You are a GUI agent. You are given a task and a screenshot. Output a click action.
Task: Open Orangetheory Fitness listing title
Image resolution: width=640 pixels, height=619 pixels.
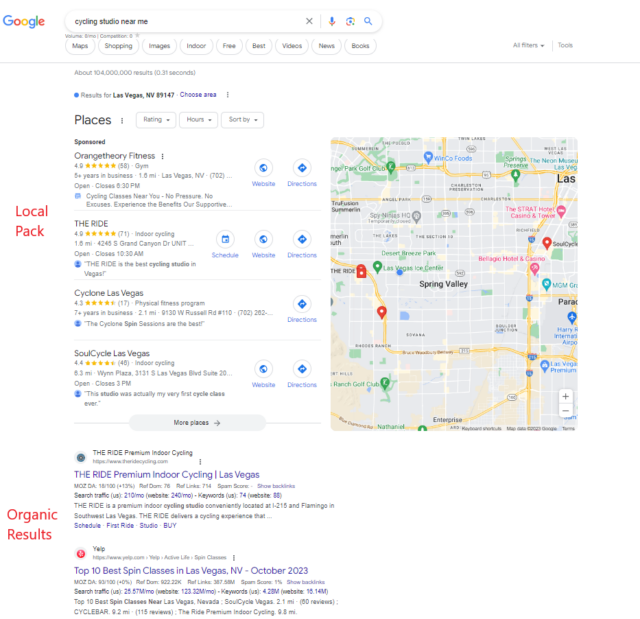click(x=115, y=156)
